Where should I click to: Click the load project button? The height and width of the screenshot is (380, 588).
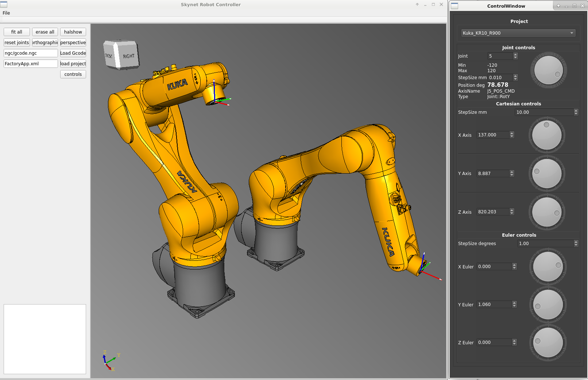[73, 64]
